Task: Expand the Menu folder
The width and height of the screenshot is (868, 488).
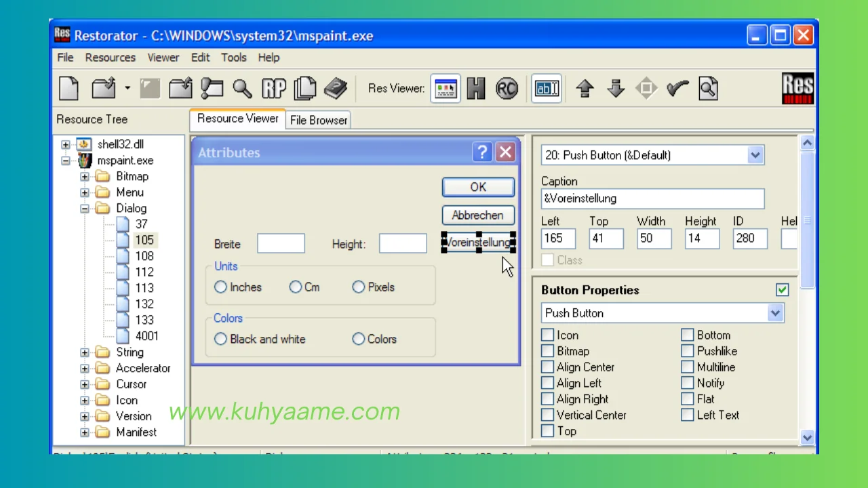Action: pos(85,192)
